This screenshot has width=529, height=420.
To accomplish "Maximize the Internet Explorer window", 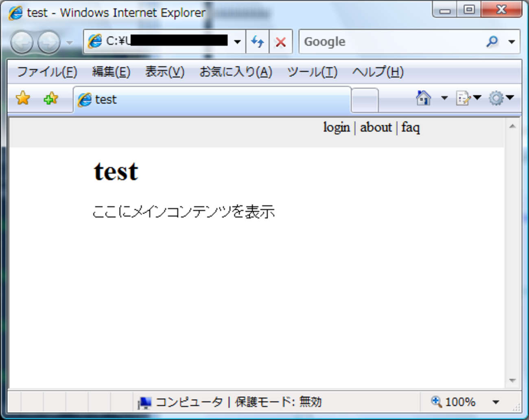I will (x=469, y=10).
